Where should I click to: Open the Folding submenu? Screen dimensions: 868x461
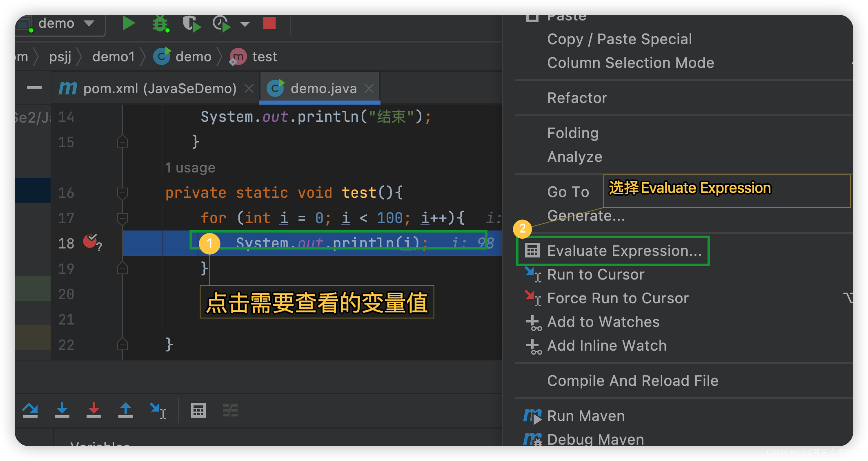click(573, 133)
